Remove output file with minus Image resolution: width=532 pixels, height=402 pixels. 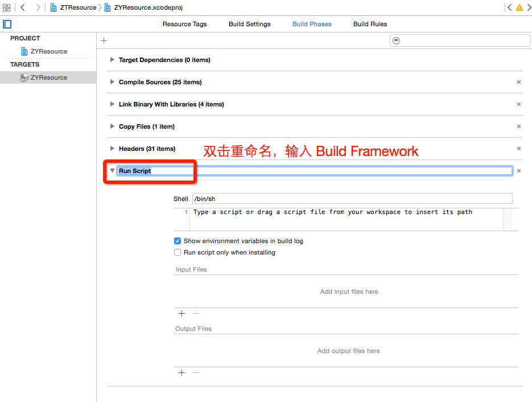click(196, 373)
